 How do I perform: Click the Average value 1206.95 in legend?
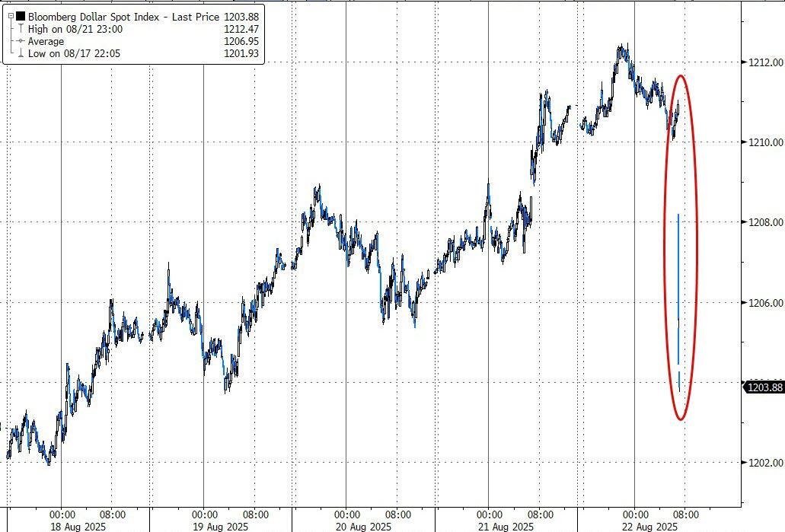click(x=242, y=41)
